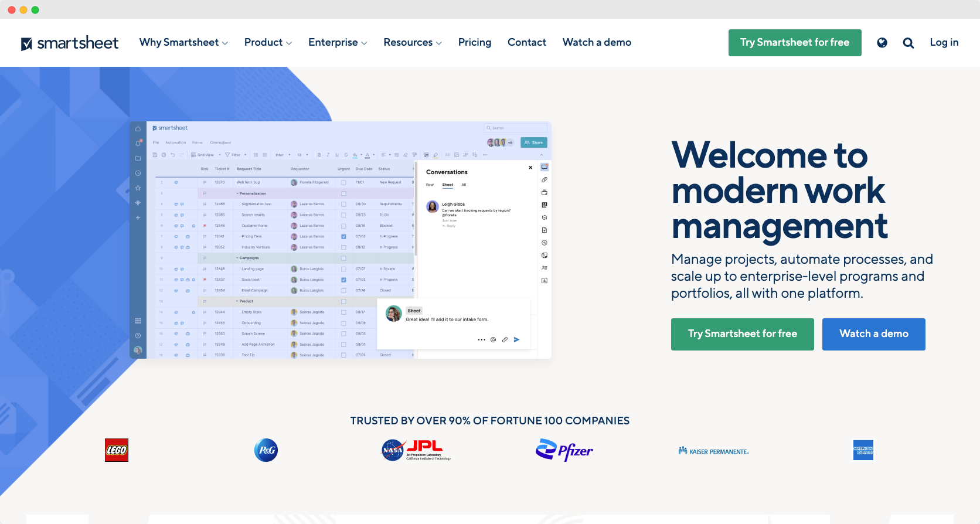Collapse the Campaigns row group
The width and height of the screenshot is (980, 524).
[x=237, y=258]
